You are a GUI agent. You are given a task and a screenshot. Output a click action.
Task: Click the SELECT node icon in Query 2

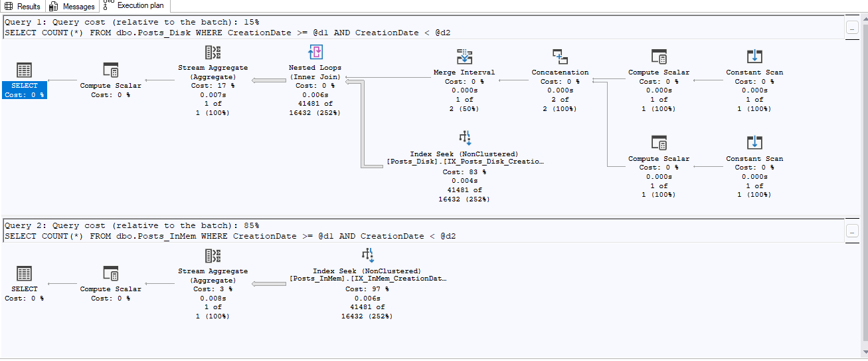pyautogui.click(x=25, y=274)
